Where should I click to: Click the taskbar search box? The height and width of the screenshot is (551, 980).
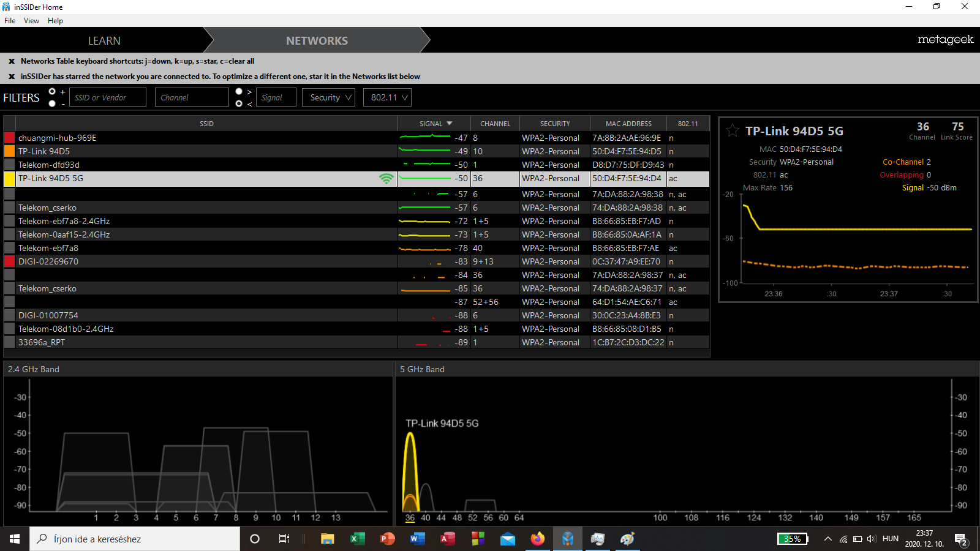tap(135, 539)
